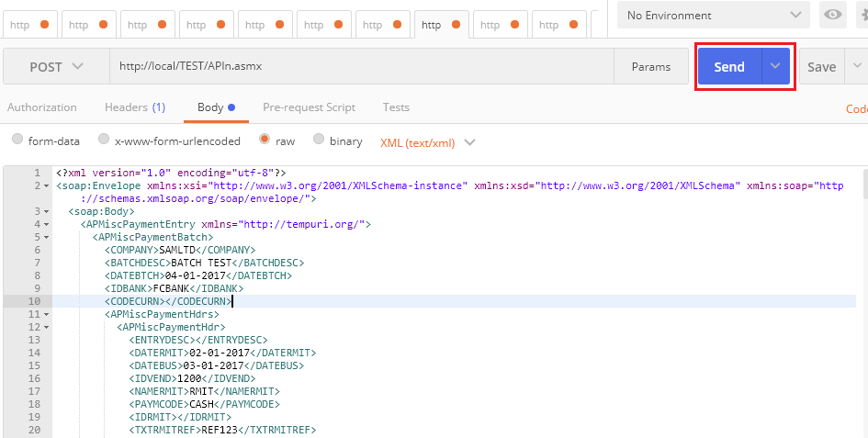Open the Tests tab
868x438 pixels.
[x=396, y=107]
